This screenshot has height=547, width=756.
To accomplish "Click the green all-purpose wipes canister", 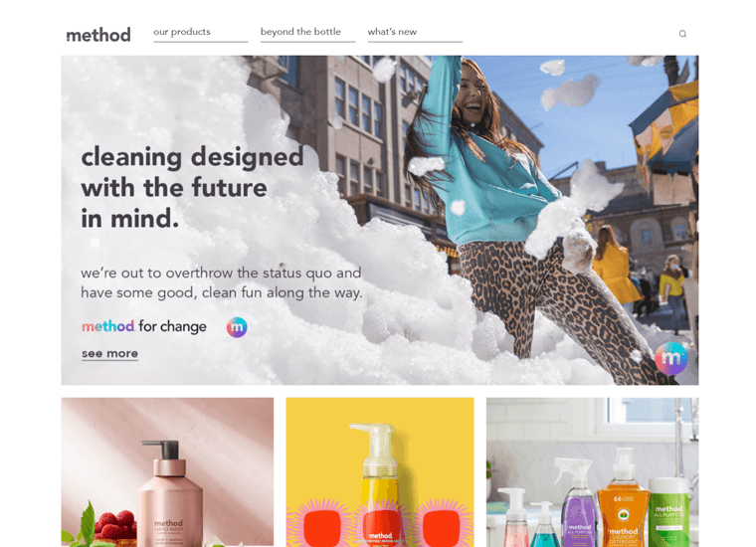I will pos(669,512).
